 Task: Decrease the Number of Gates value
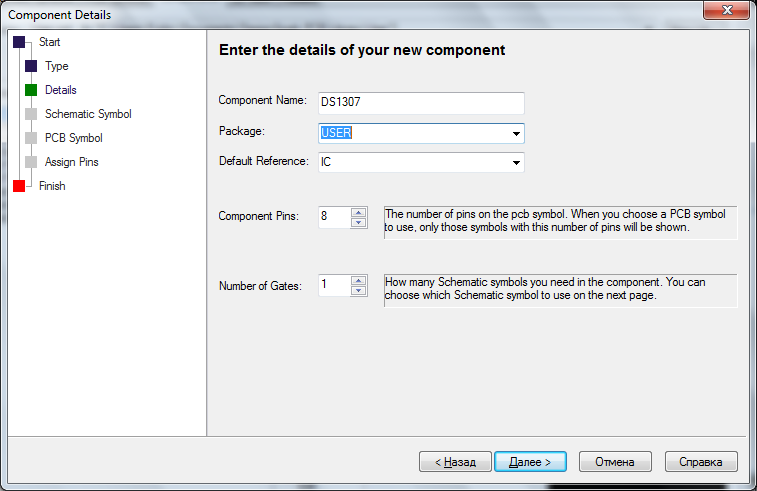[x=359, y=291]
